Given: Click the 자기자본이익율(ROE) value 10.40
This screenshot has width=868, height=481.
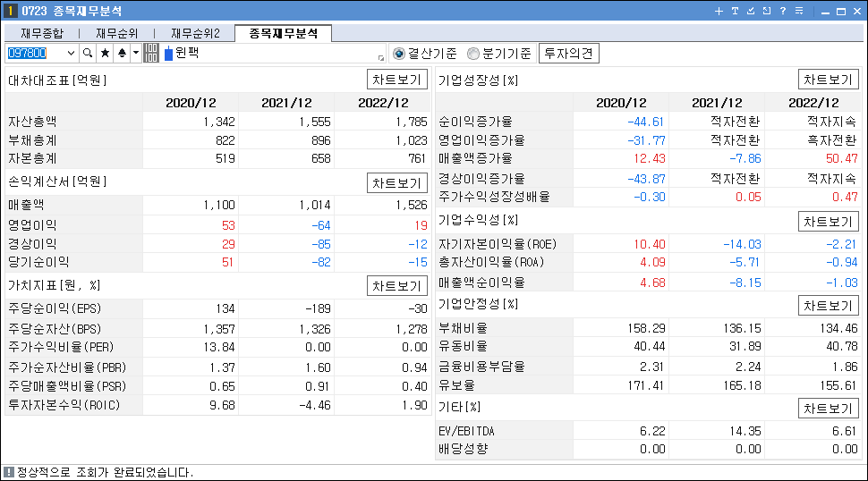Looking at the screenshot, I should point(650,244).
